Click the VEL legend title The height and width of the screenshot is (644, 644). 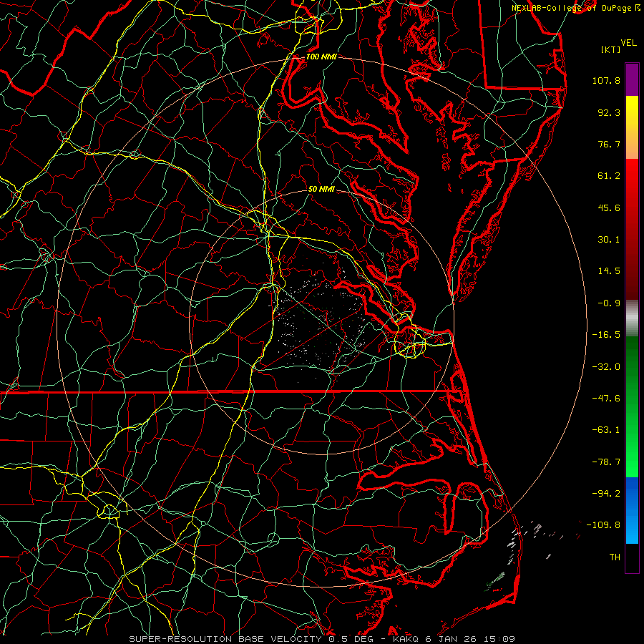(628, 43)
